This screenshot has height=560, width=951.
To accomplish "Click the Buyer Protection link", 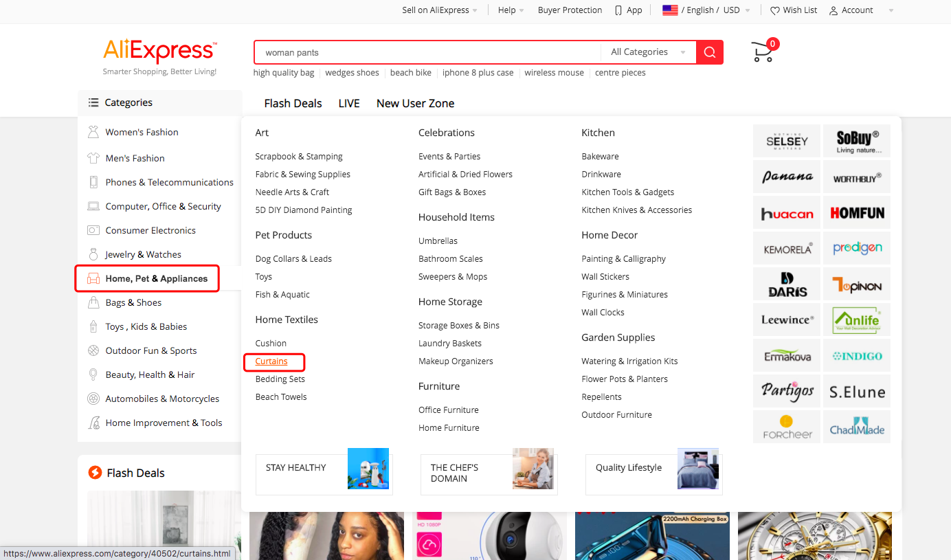I will 570,10.
